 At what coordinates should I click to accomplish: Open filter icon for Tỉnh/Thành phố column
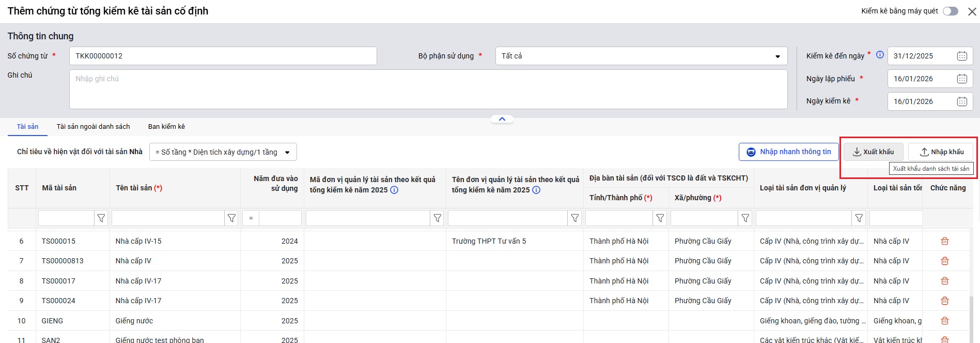660,218
